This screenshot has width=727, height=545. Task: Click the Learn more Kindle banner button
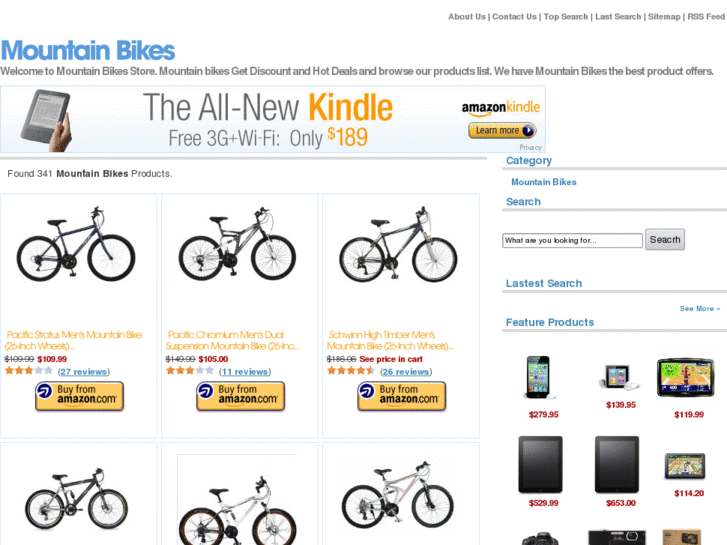point(502,130)
